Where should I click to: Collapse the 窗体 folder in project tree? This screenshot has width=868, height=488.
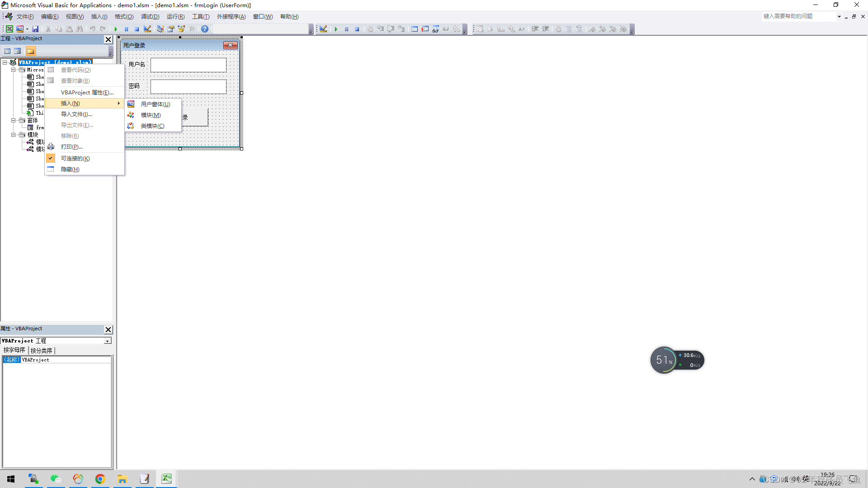(14, 121)
